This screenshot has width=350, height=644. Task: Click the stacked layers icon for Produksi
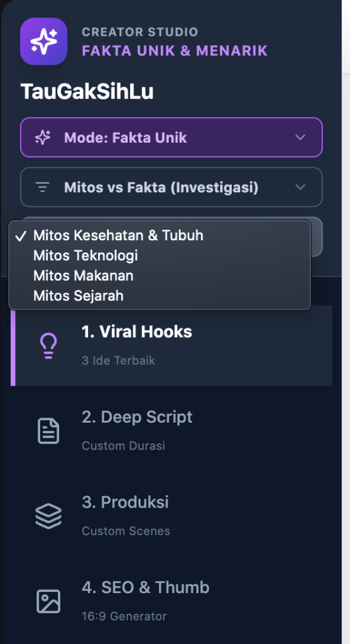48,516
